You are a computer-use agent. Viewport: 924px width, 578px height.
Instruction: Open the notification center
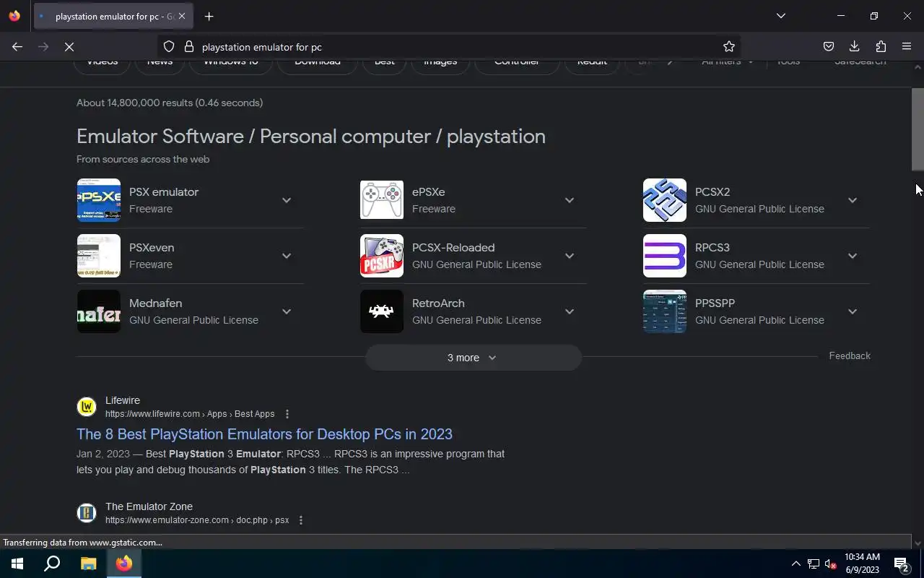[901, 564]
